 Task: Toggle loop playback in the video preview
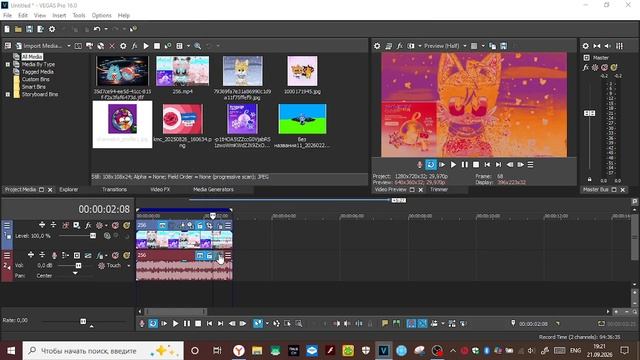(431, 164)
